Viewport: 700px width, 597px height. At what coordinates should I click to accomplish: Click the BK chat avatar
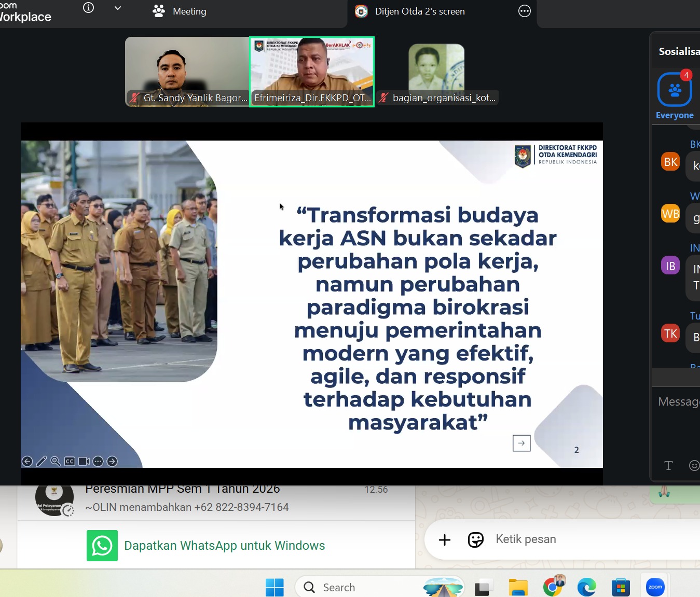670,162
